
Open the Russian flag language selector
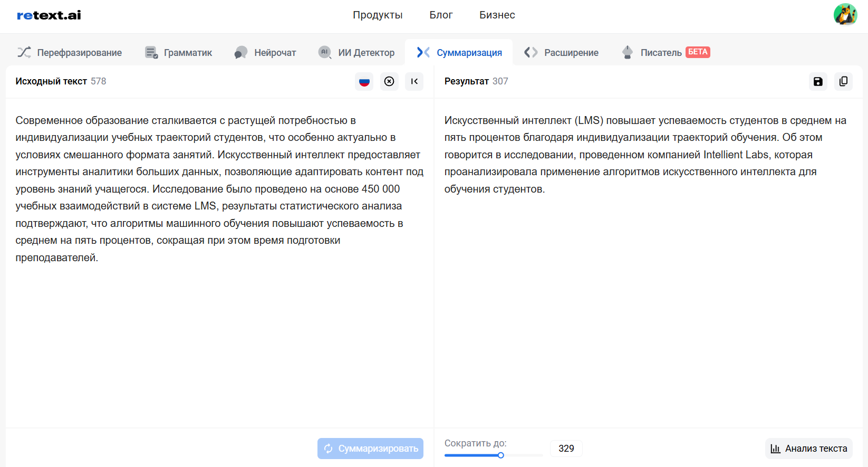coord(364,81)
